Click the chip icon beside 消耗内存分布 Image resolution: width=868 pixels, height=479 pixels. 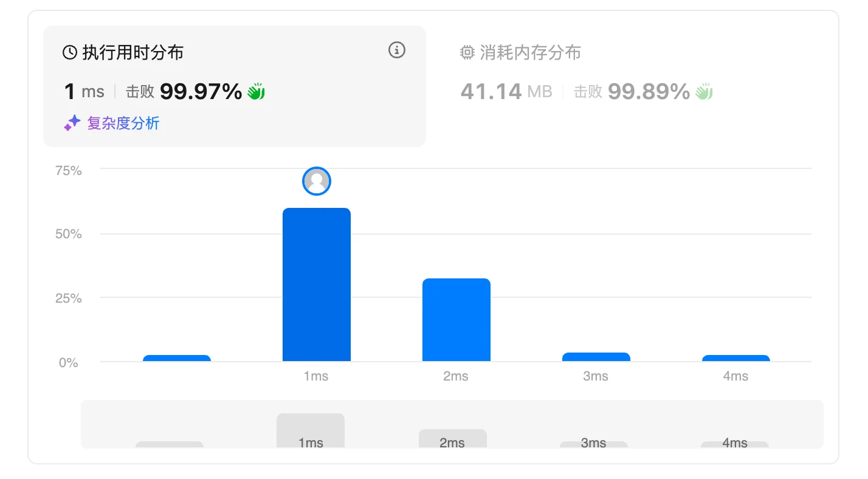coord(467,53)
